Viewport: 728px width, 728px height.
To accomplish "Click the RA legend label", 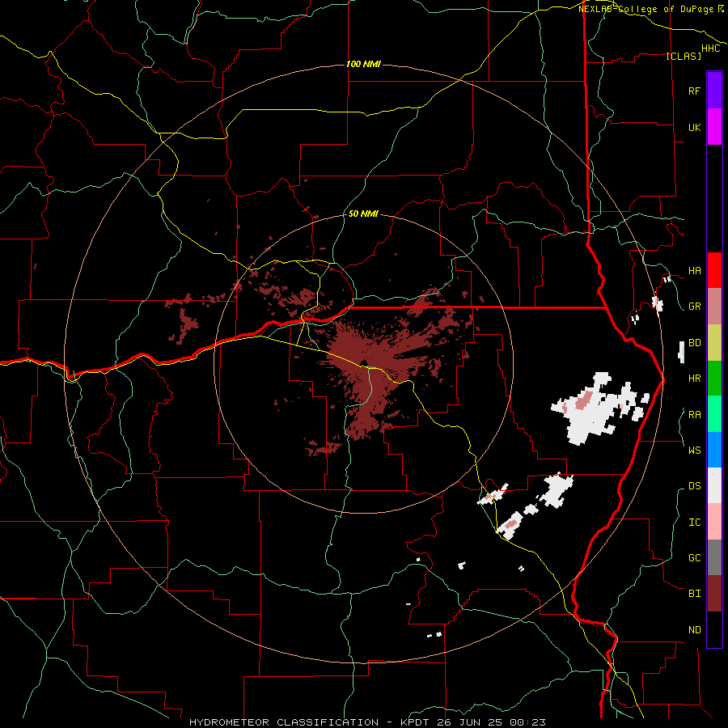I will [x=694, y=415].
